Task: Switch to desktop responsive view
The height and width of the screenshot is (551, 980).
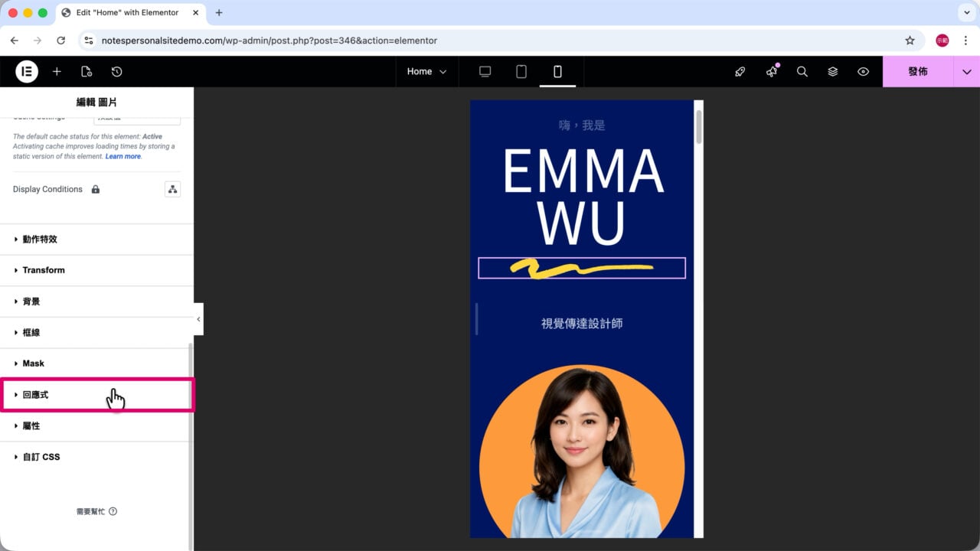Action: tap(485, 71)
